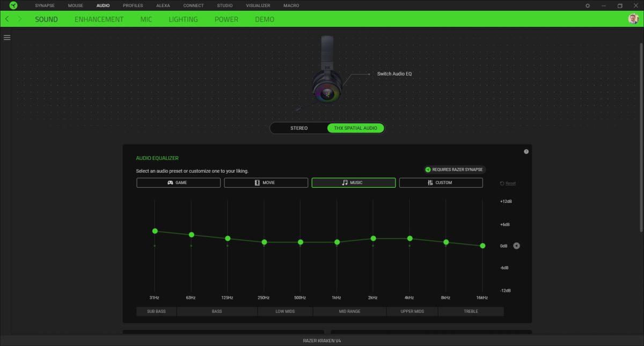644x346 pixels.
Task: Open the Visualizer top tab
Action: pos(258,5)
